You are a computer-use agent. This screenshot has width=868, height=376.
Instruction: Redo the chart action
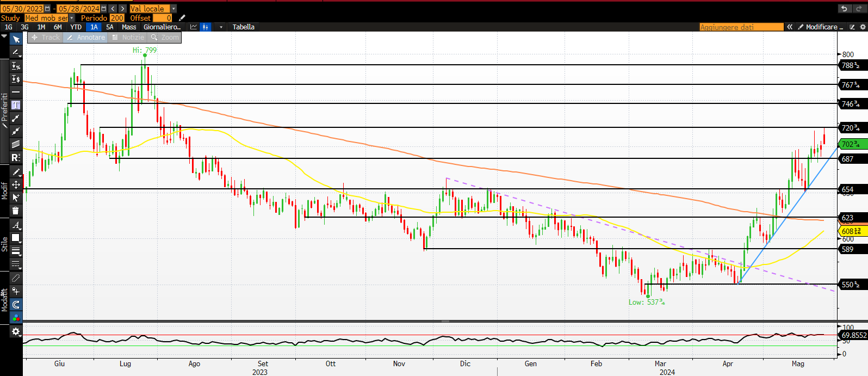[x=858, y=9]
